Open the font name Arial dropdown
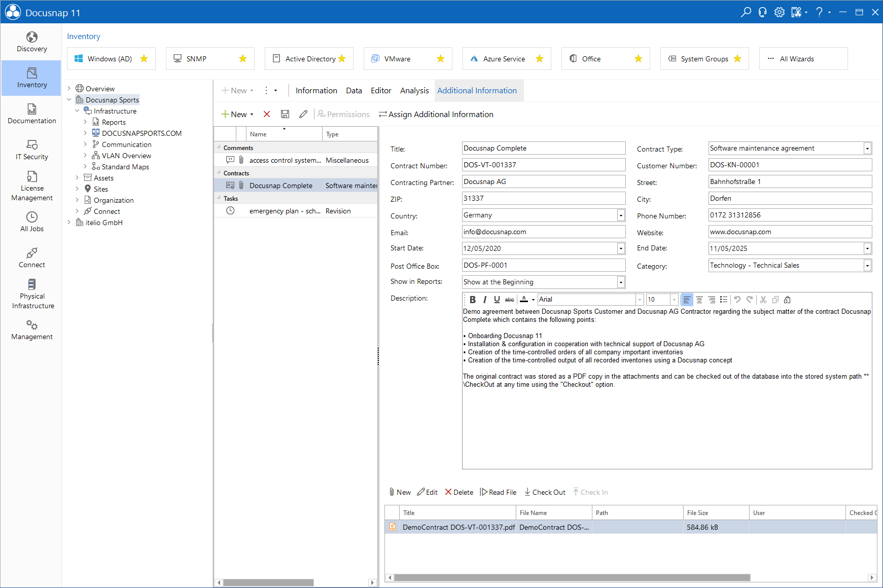This screenshot has width=883, height=588. pyautogui.click(x=640, y=300)
